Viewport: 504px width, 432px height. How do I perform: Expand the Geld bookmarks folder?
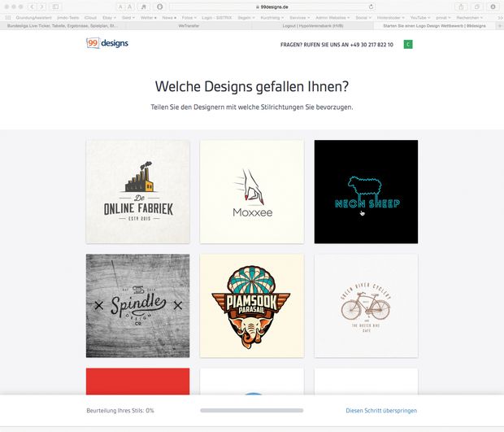[128, 18]
